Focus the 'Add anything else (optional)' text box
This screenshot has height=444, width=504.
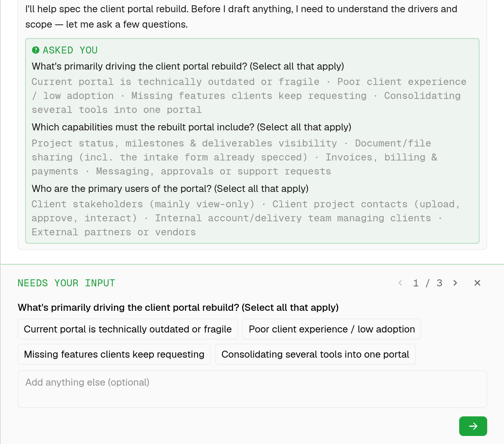pos(252,389)
